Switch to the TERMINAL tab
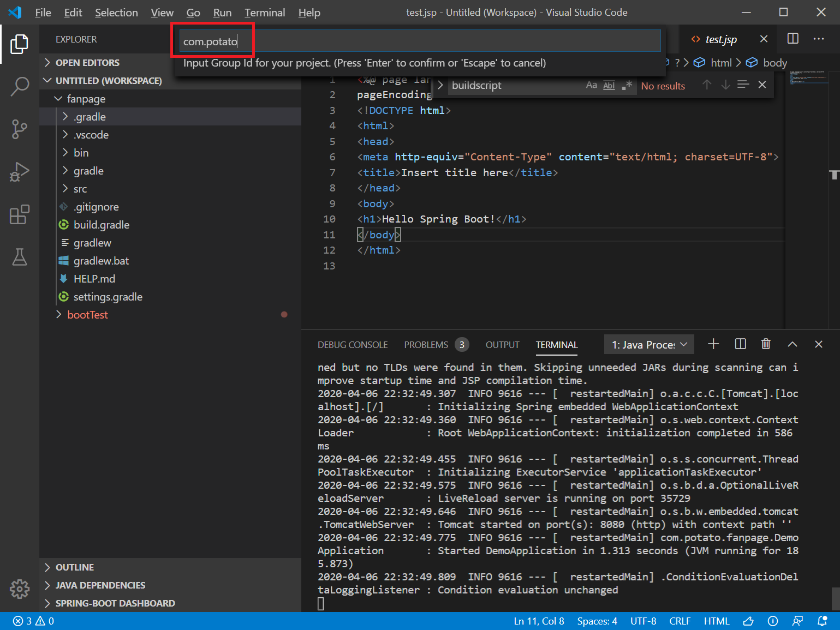 pos(557,345)
